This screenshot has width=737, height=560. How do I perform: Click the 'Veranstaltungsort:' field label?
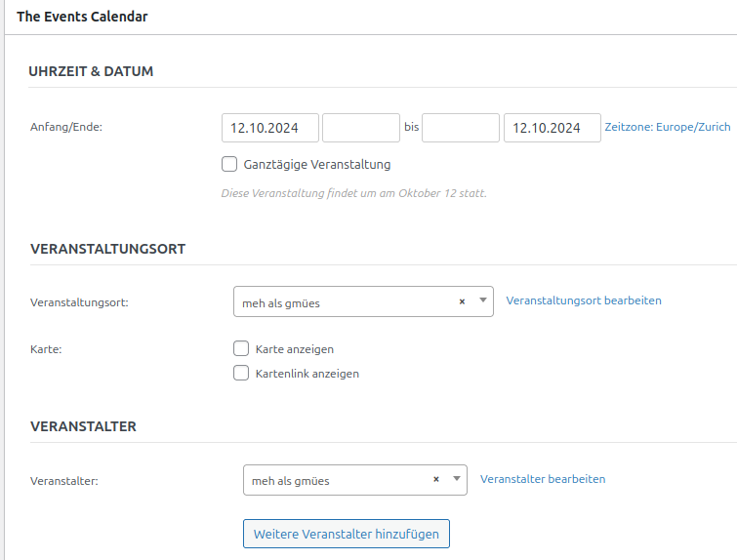coord(79,302)
